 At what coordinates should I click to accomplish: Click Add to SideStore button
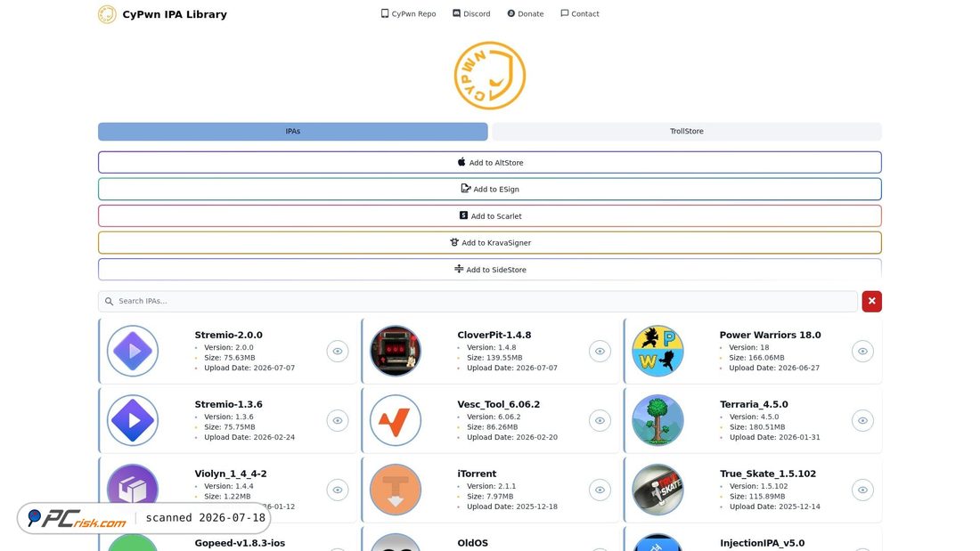tap(489, 270)
